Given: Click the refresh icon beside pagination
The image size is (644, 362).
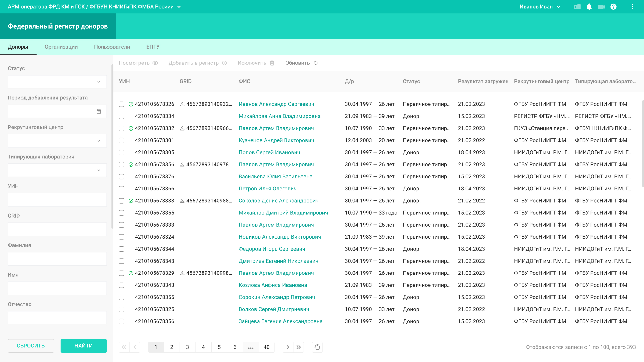Looking at the screenshot, I should point(317,347).
